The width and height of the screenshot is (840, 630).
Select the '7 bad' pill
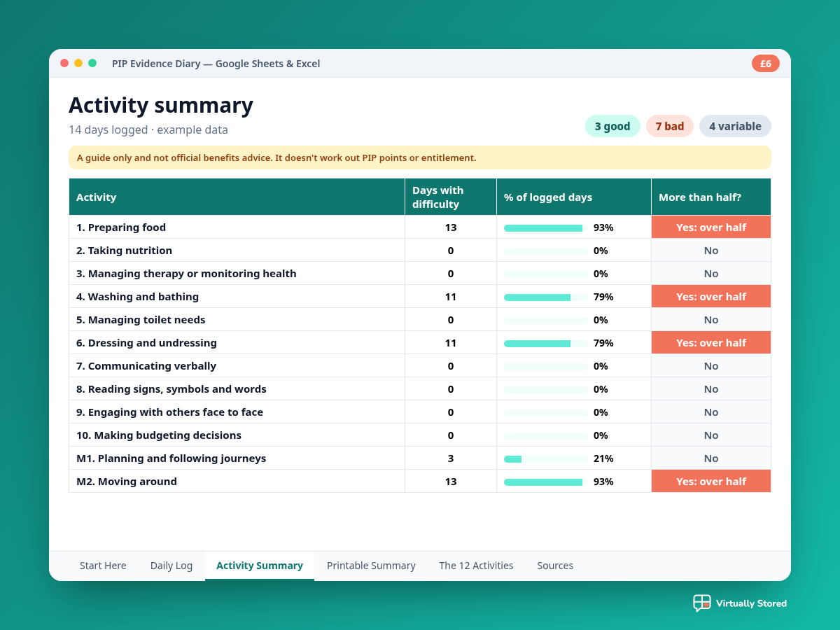coord(670,126)
